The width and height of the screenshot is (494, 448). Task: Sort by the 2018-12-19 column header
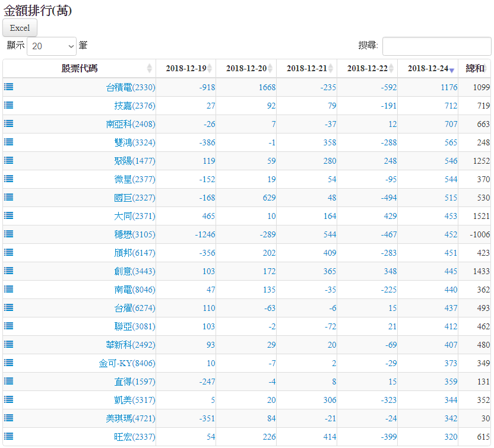[x=186, y=68]
